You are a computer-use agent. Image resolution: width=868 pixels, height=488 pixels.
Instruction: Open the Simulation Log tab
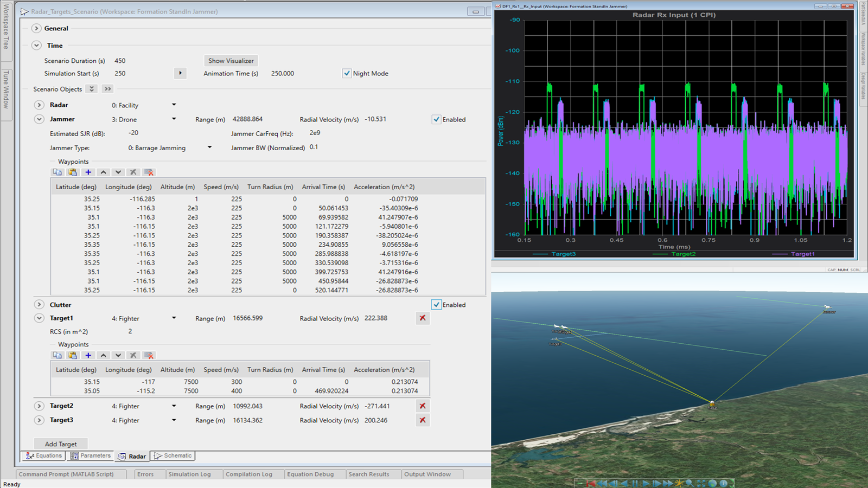coord(191,474)
